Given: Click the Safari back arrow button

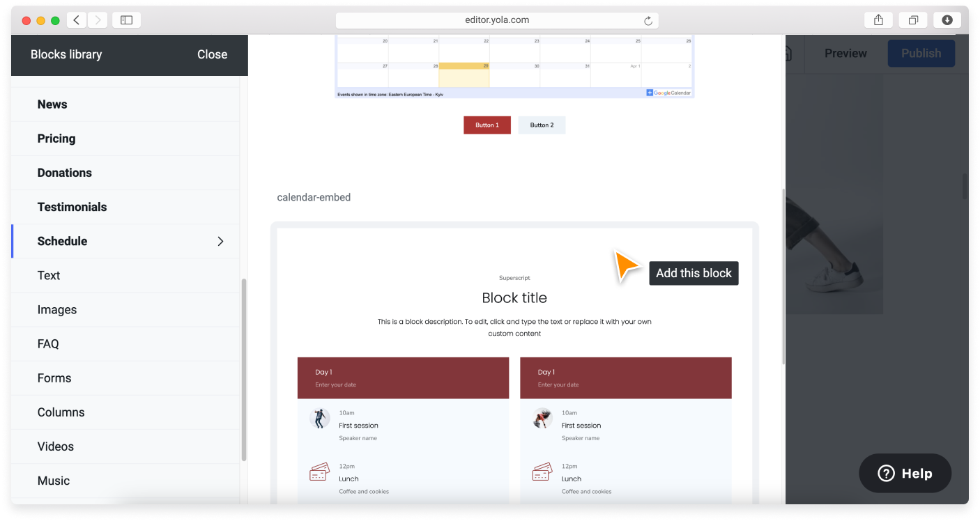Looking at the screenshot, I should [77, 20].
